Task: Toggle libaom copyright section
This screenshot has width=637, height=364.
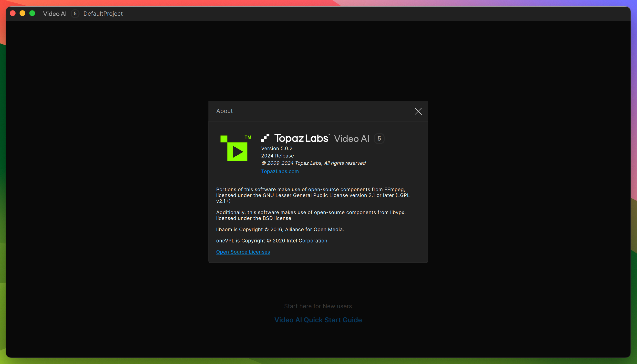Action: point(280,229)
